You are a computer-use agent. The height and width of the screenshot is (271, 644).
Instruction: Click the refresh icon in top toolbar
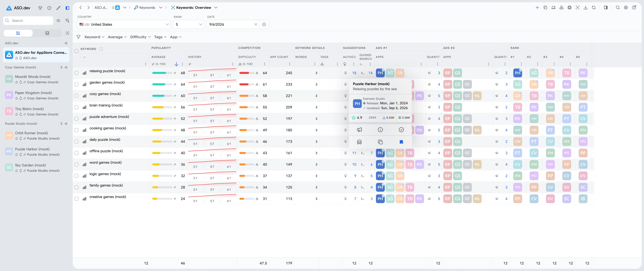coord(594,8)
